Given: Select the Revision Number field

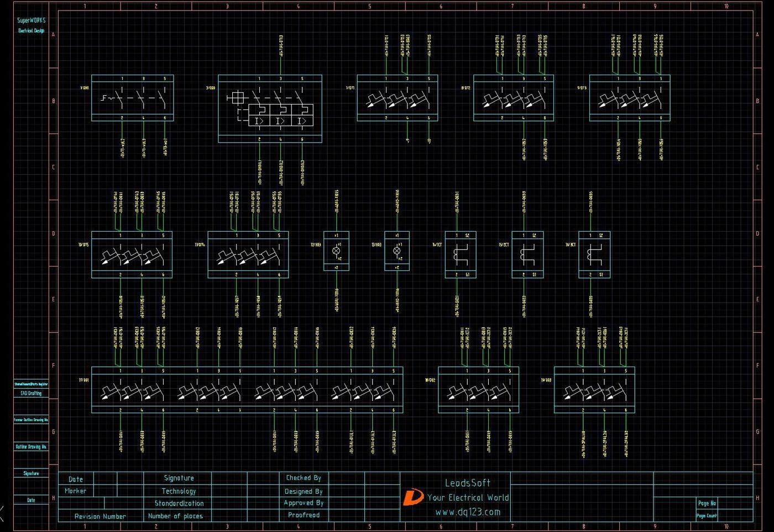Looking at the screenshot, I should click(x=100, y=516).
